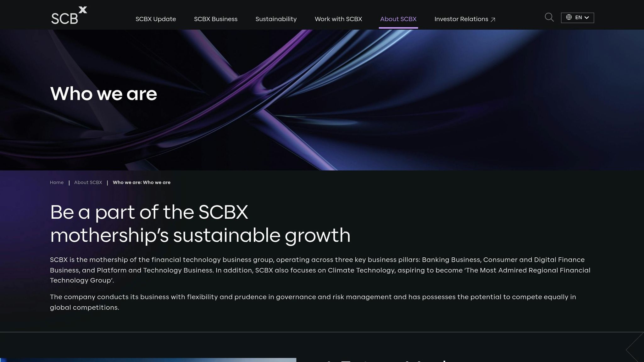Viewport: 644px width, 362px height.
Task: Expand the EN language dropdown
Action: tap(577, 18)
